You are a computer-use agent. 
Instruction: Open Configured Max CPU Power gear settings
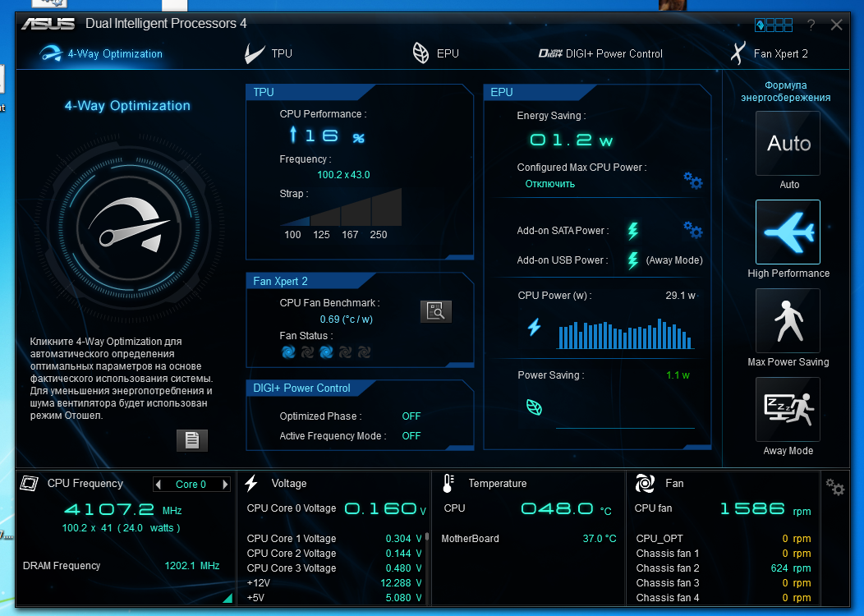(x=692, y=180)
